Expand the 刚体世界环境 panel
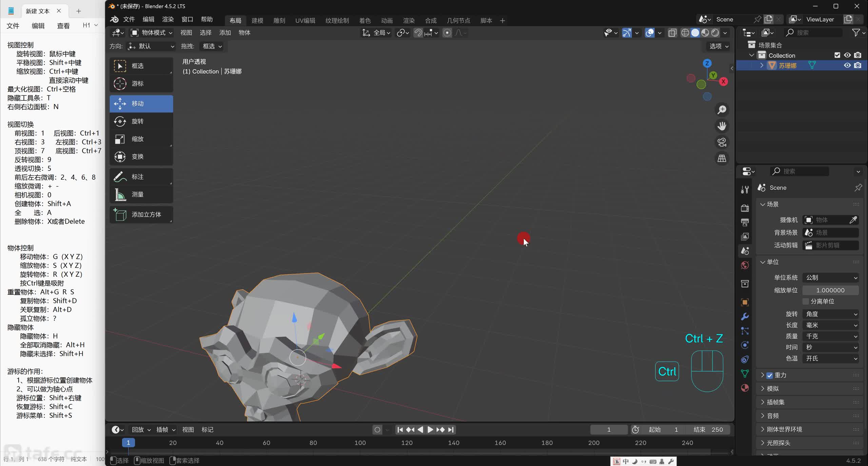 coord(784,429)
